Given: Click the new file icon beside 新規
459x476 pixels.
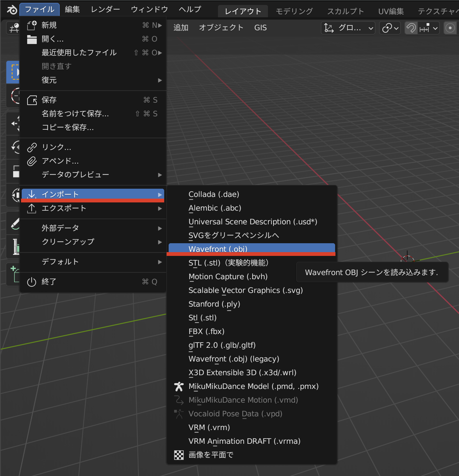Looking at the screenshot, I should 32,25.
